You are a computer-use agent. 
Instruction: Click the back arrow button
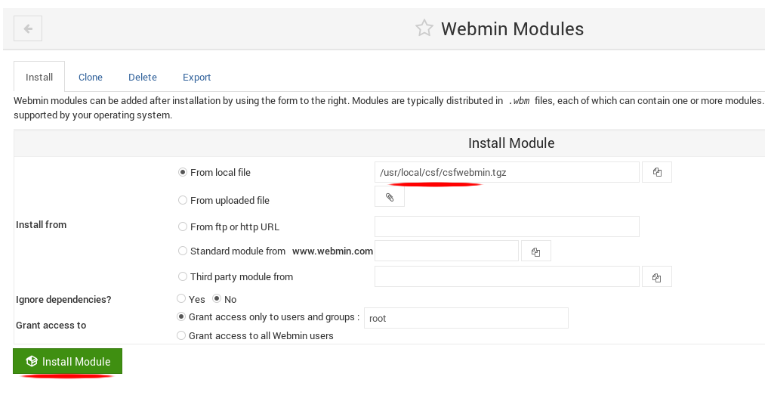27,28
